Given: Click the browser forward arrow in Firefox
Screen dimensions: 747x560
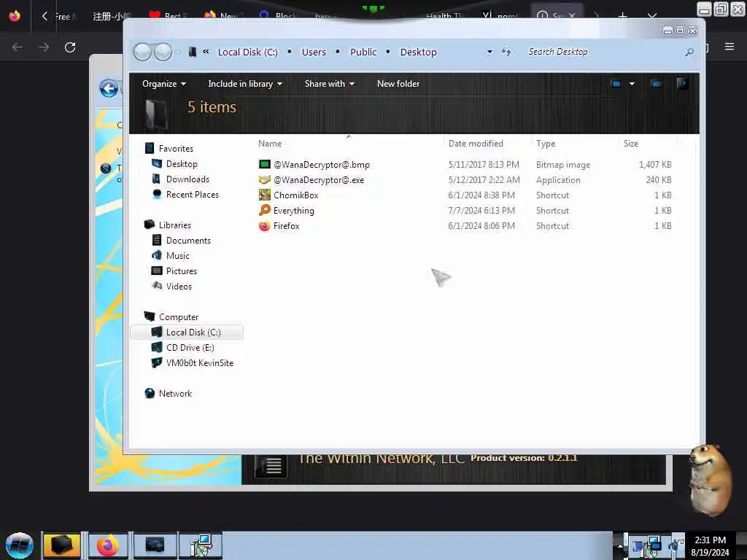Looking at the screenshot, I should pos(43,47).
